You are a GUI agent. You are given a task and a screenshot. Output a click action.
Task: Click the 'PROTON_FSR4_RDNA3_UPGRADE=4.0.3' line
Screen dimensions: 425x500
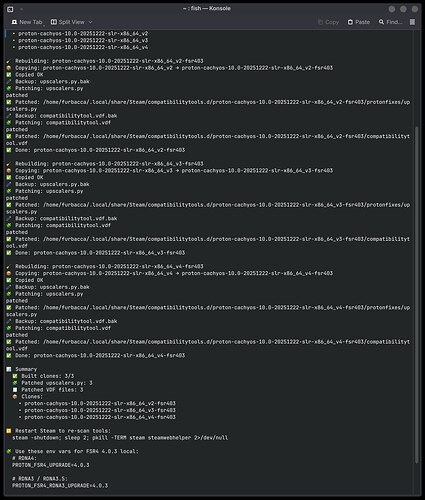tap(60, 486)
